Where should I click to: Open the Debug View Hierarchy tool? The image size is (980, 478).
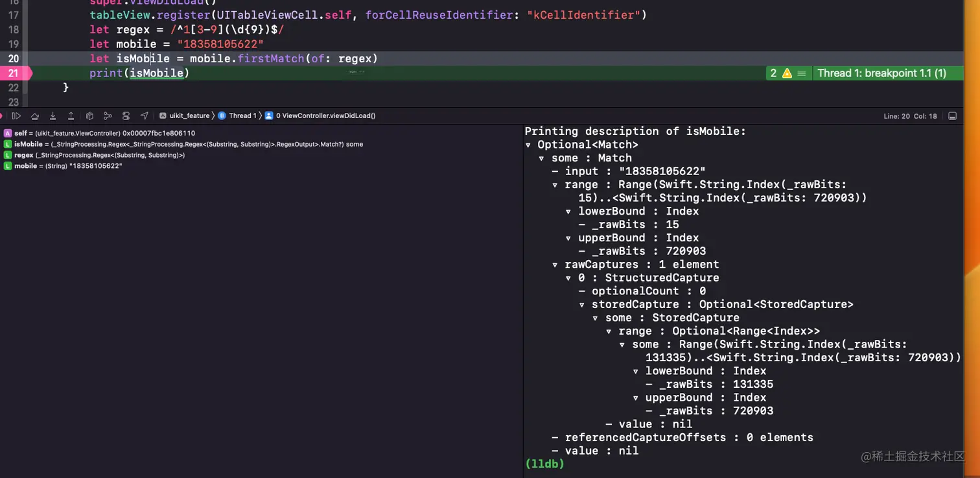tap(89, 116)
